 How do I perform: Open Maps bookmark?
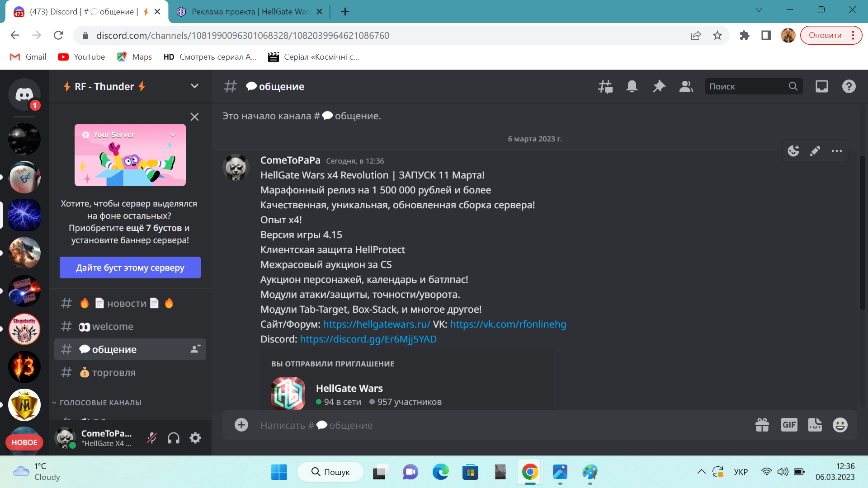click(134, 57)
